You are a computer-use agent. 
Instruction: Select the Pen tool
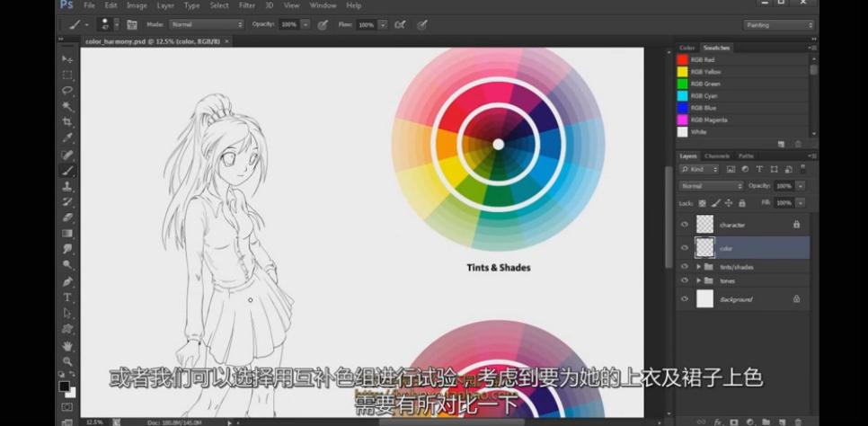point(67,281)
